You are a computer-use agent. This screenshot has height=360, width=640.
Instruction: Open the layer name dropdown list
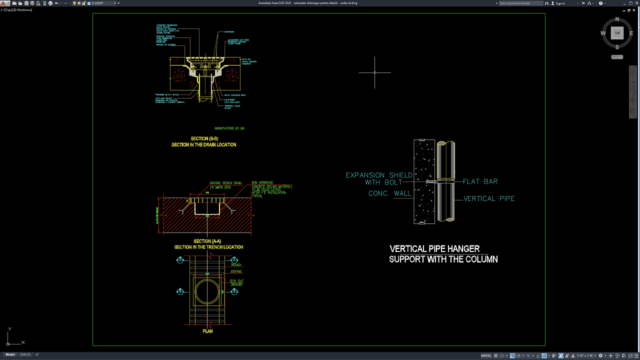point(115,3)
